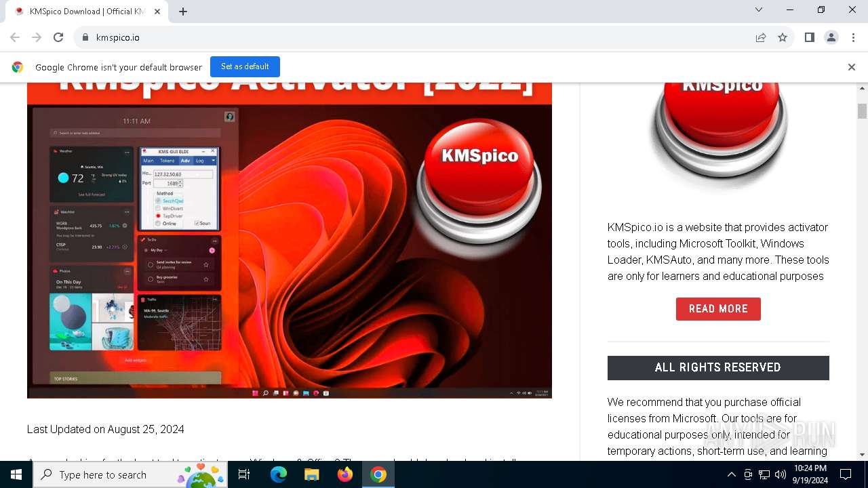Click the scrollbar down arrow
The height and width of the screenshot is (488, 868).
(862, 455)
